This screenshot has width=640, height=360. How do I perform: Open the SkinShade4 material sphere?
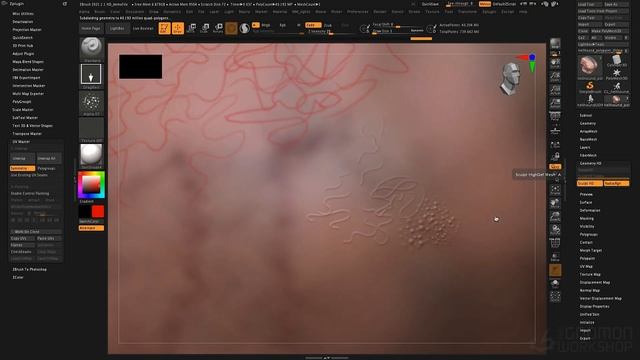[91, 156]
